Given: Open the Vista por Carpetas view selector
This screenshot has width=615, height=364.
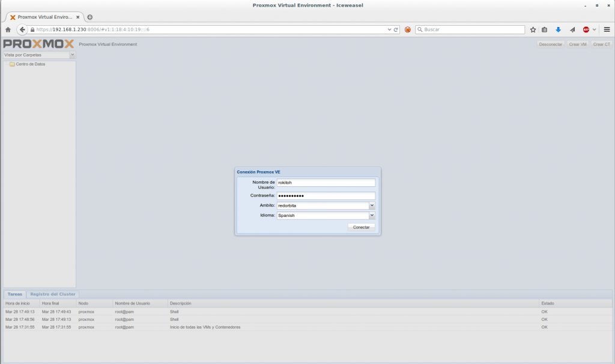Looking at the screenshot, I should pos(72,55).
